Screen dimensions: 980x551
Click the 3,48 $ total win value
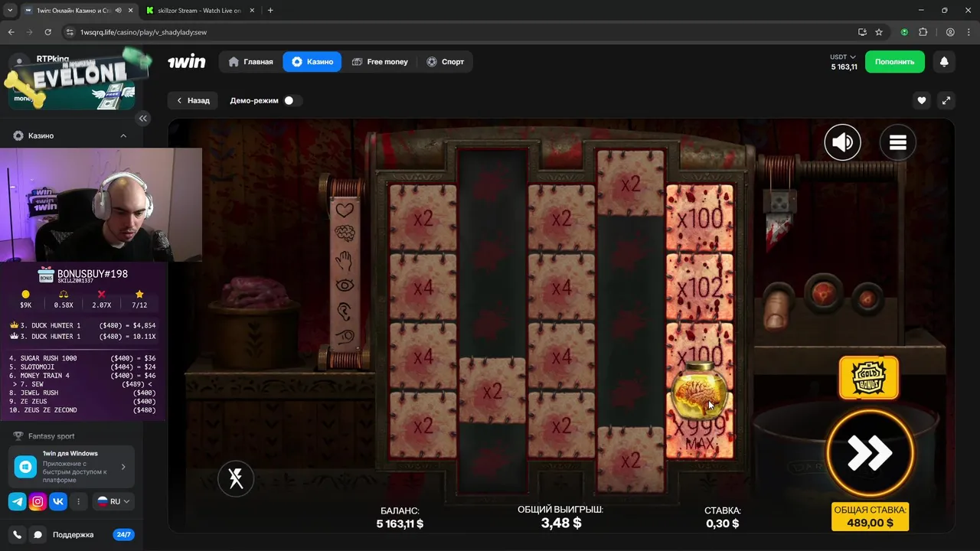click(561, 523)
